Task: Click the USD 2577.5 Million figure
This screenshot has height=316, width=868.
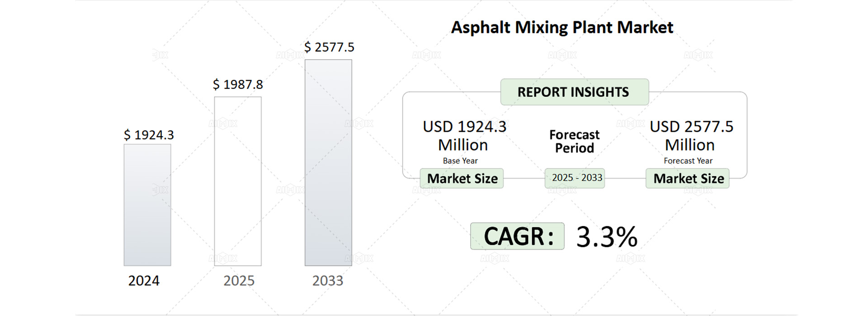Action: point(691,135)
